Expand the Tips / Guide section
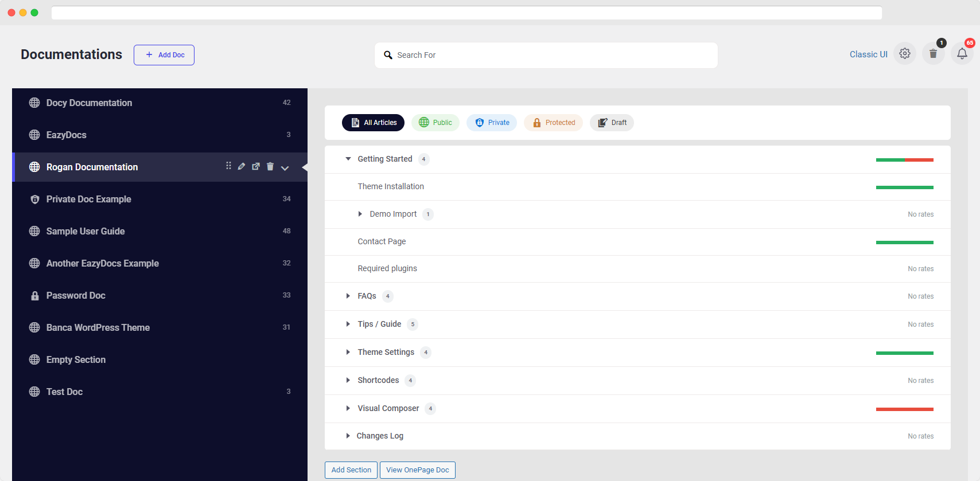 (x=348, y=324)
